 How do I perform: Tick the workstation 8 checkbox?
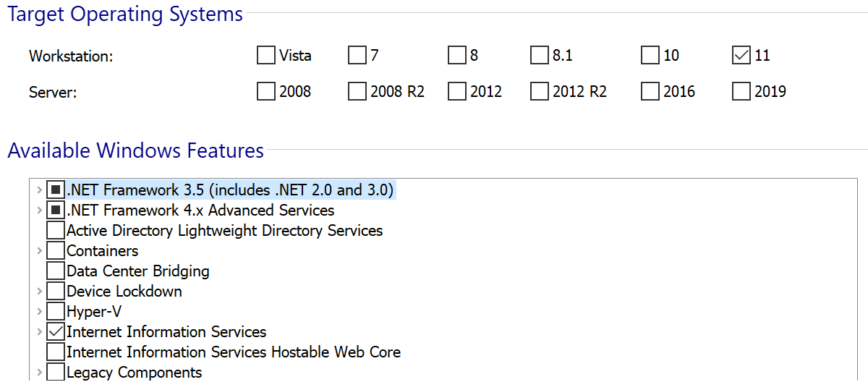(457, 55)
